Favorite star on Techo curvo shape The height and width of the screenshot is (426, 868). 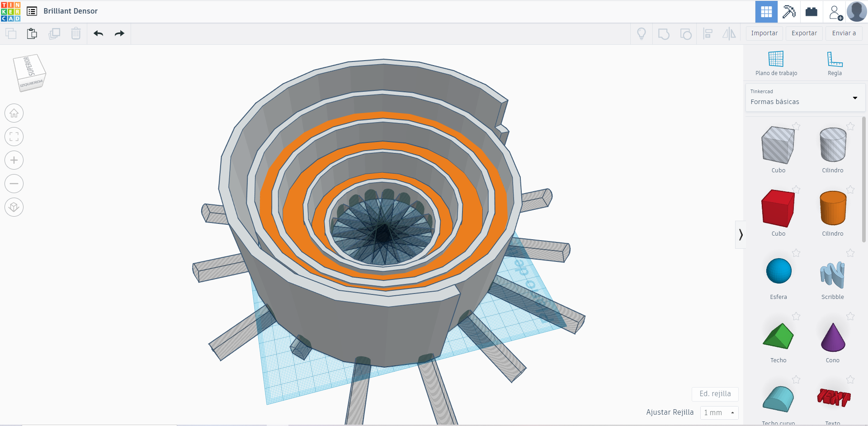click(796, 379)
